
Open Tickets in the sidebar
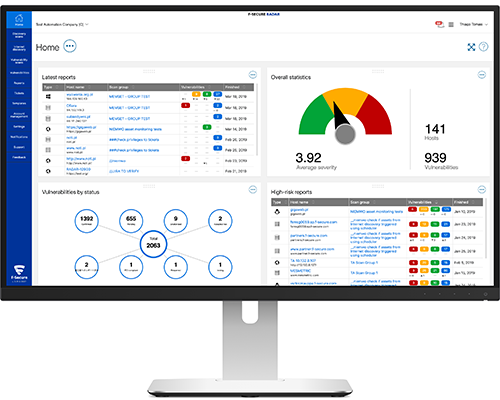coord(19,93)
